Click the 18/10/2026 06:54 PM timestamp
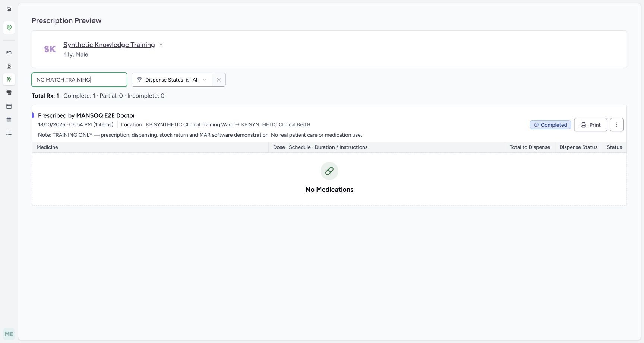This screenshot has width=644, height=343. coord(65,124)
